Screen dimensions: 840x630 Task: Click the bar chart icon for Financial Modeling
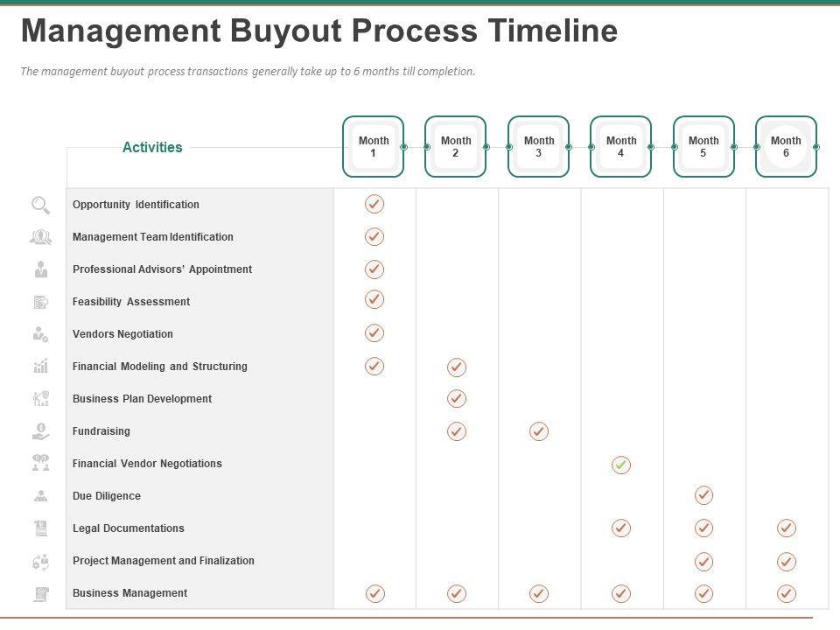[40, 367]
